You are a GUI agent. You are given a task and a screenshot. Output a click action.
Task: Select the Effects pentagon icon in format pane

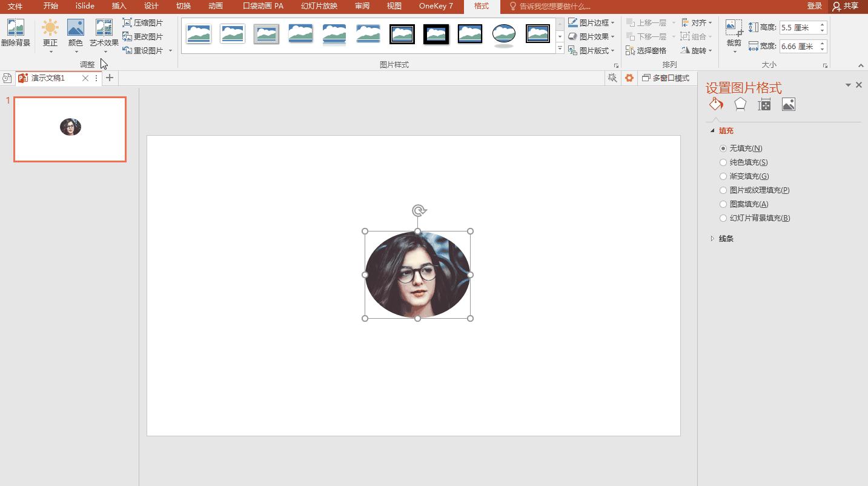pos(740,104)
